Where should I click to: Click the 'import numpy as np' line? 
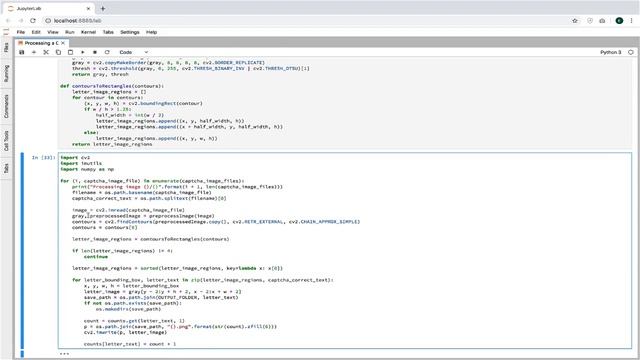pyautogui.click(x=87, y=169)
